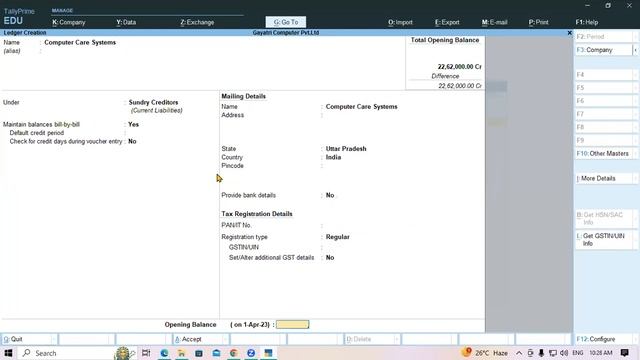The height and width of the screenshot is (360, 640).
Task: Open File Explorer from taskbar
Action: 181,353
